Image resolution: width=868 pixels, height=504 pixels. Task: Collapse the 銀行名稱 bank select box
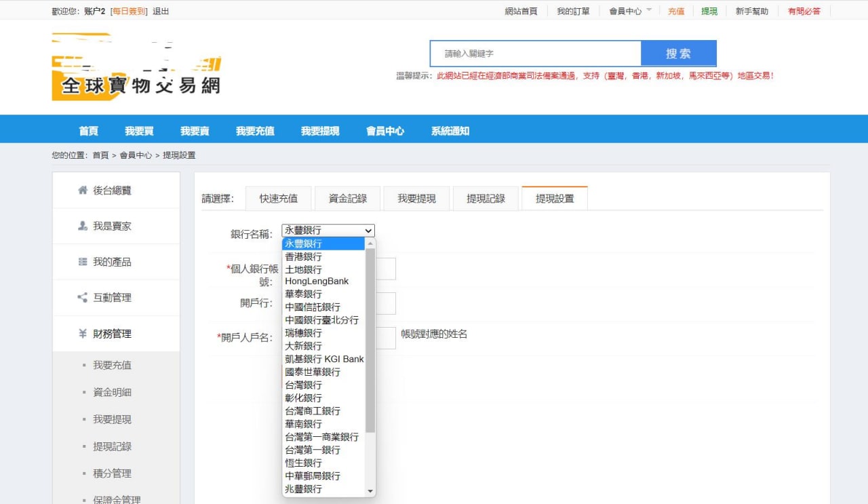328,231
